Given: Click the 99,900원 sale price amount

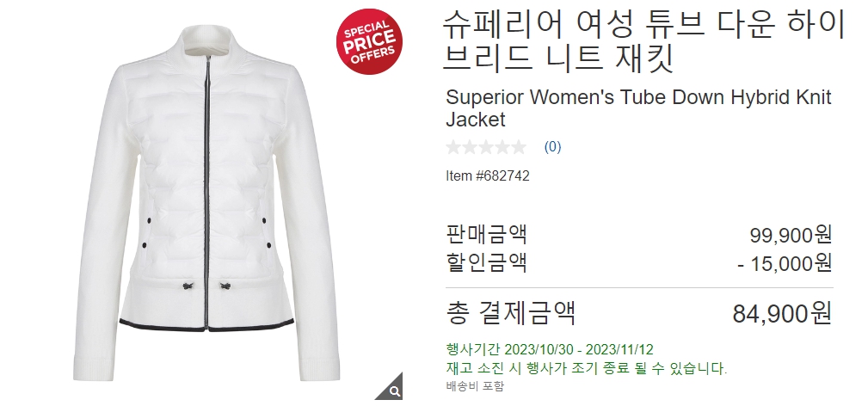Looking at the screenshot, I should 791,235.
